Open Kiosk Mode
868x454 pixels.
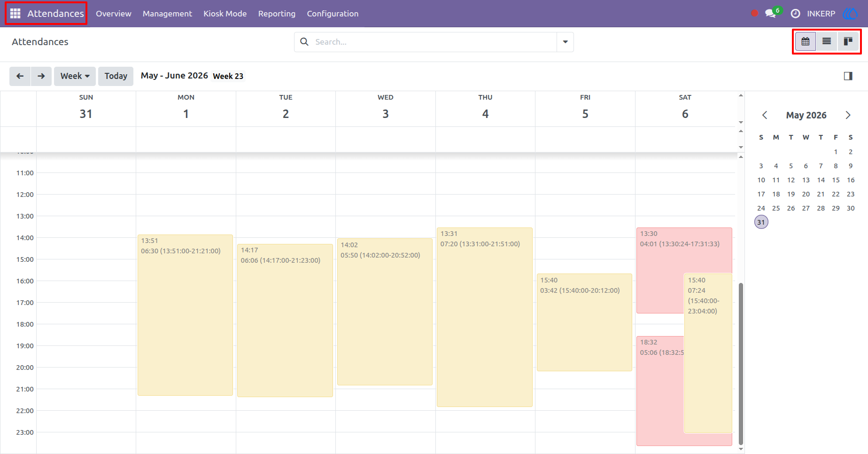click(x=225, y=14)
